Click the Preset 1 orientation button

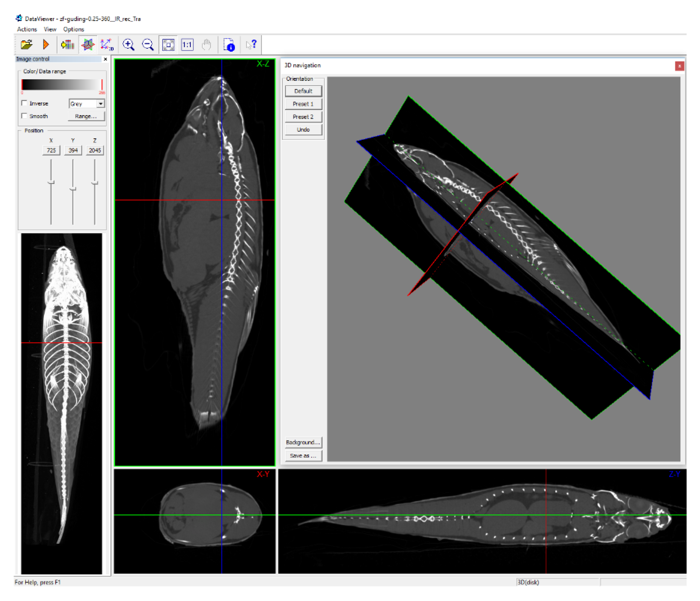(x=303, y=104)
